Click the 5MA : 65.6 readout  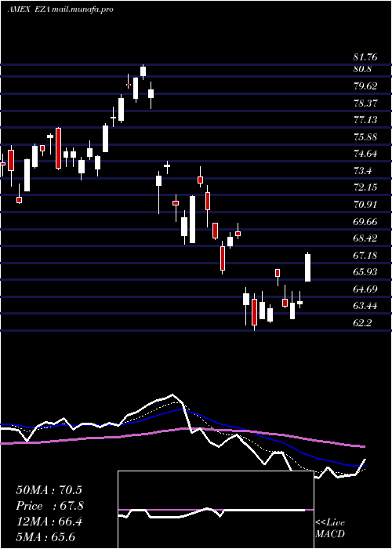coord(45,537)
